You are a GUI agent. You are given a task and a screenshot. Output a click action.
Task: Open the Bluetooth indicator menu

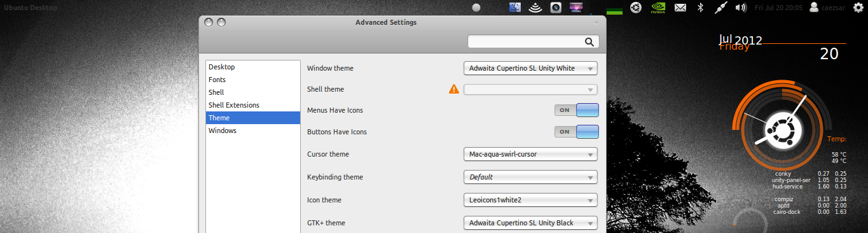point(701,8)
